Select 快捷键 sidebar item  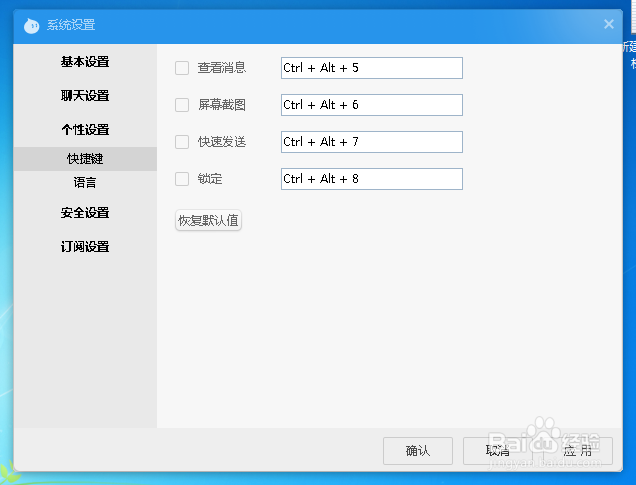pyautogui.click(x=85, y=159)
